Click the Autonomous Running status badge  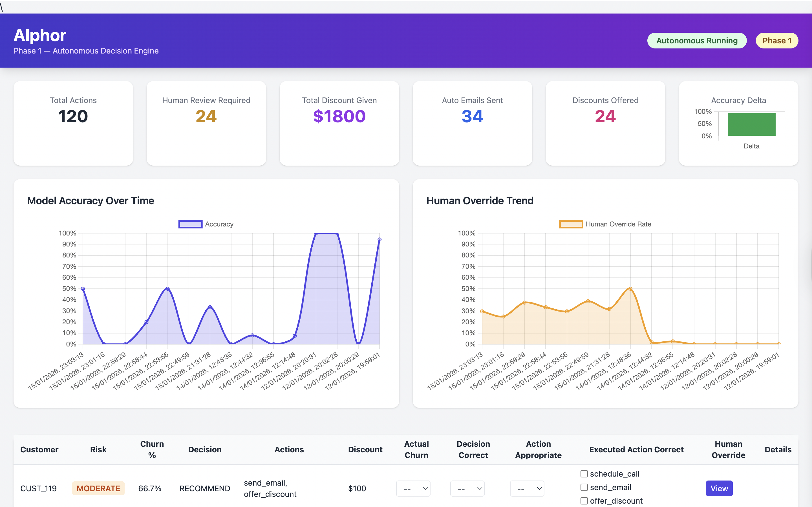697,41
